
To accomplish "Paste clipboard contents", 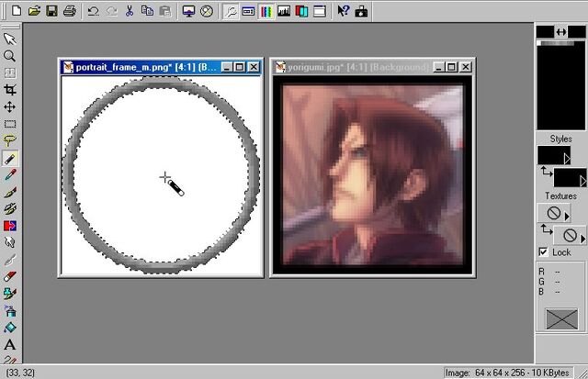I will 165,11.
